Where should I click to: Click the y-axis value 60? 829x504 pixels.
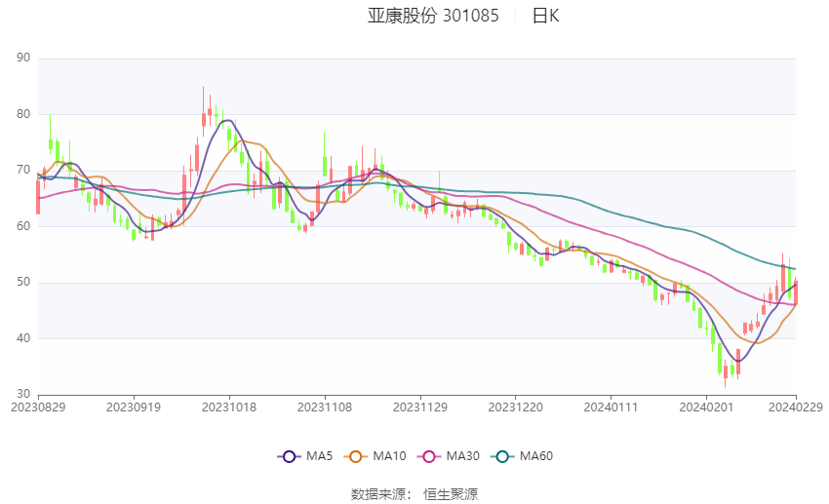click(x=23, y=225)
